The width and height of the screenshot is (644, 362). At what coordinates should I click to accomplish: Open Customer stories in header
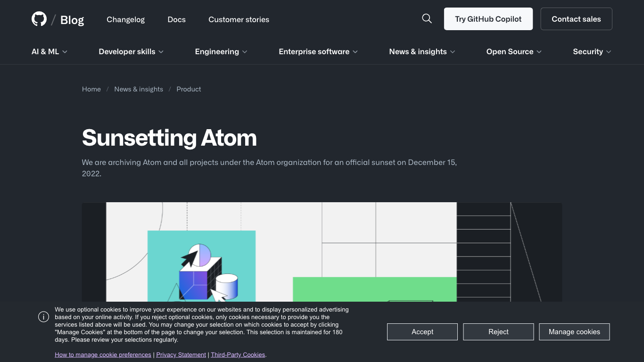239,19
